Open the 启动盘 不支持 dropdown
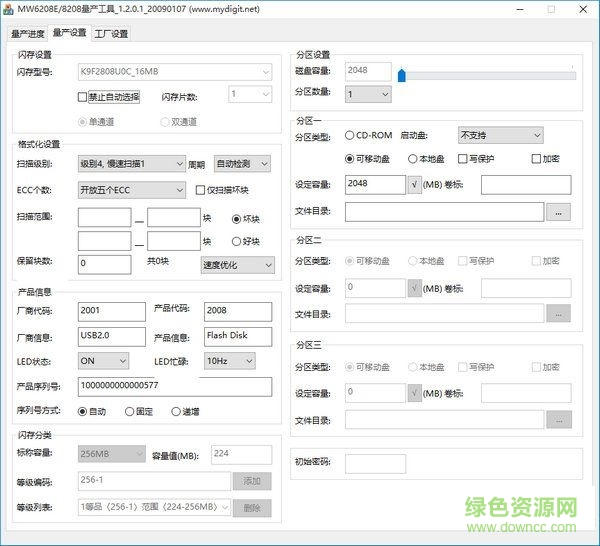600x546 pixels. [x=499, y=135]
